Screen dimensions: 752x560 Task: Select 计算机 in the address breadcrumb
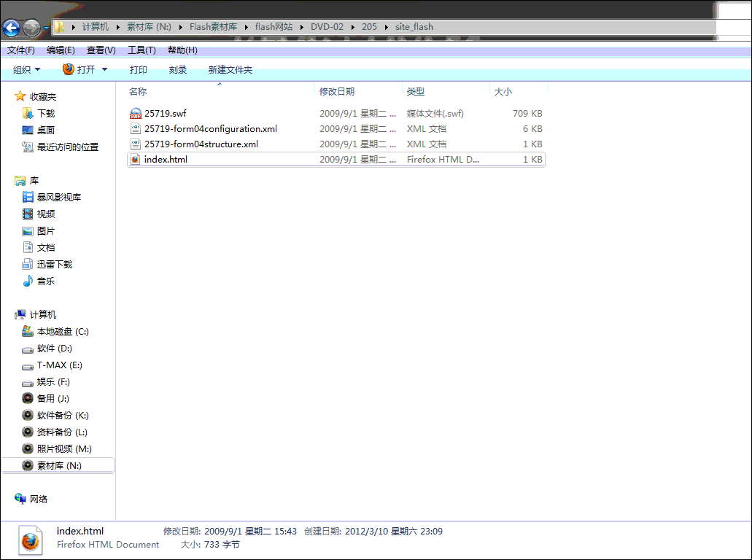96,27
